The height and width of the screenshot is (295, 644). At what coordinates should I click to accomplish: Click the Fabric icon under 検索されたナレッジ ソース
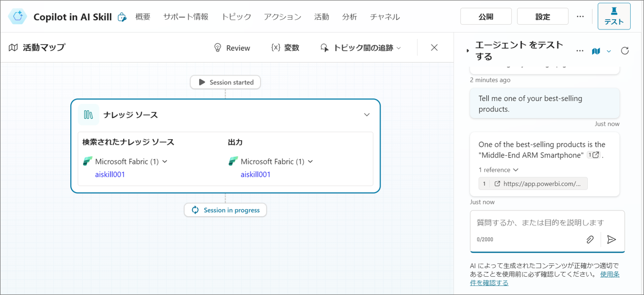[88, 161]
